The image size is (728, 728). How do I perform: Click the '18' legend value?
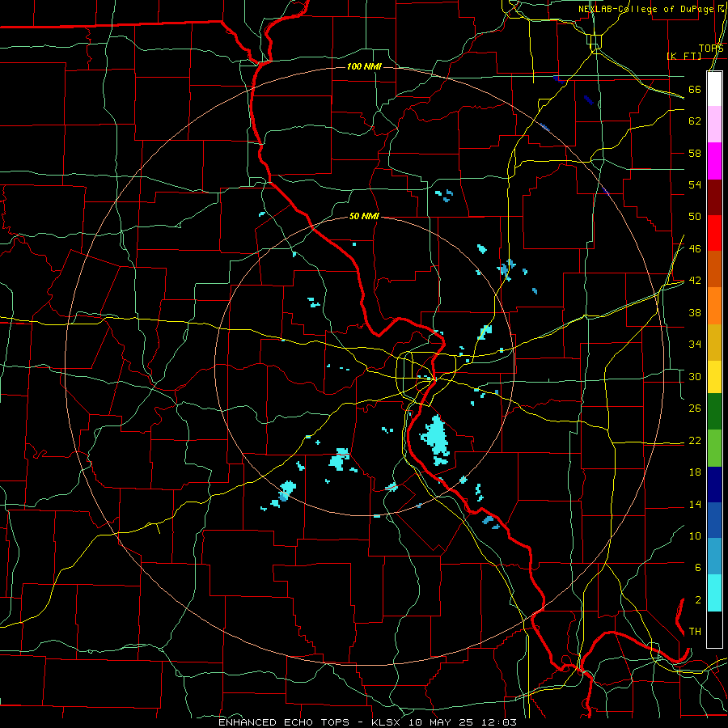[x=695, y=472]
